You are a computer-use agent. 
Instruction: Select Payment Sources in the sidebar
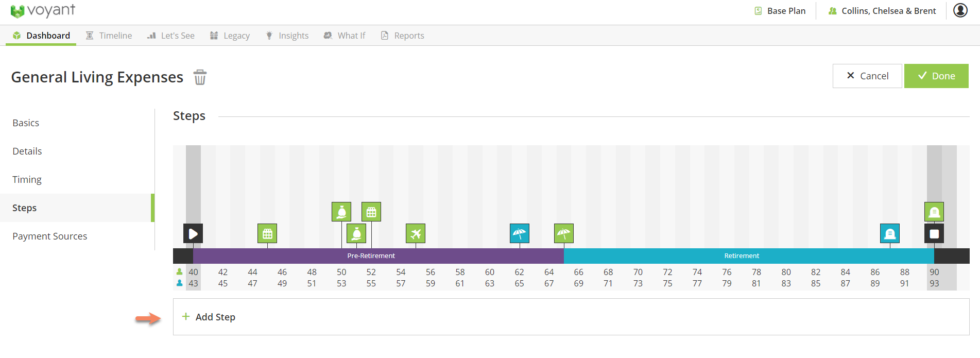click(50, 236)
